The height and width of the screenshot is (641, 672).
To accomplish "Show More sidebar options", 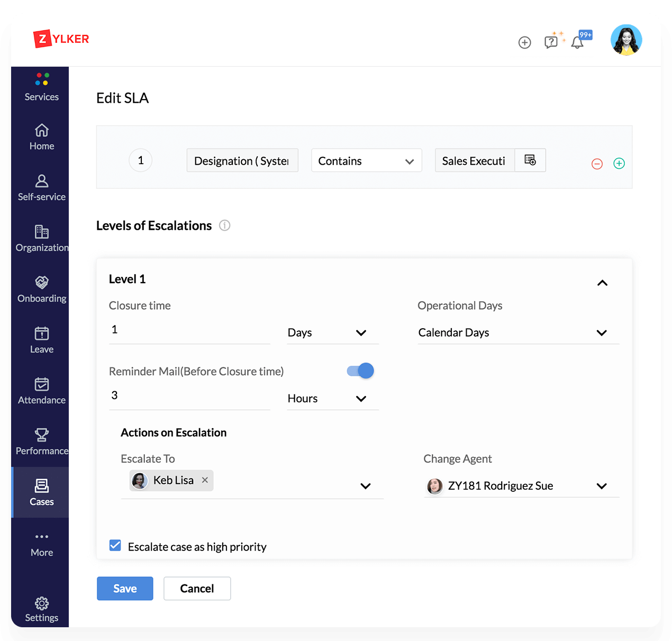I will pos(42,545).
